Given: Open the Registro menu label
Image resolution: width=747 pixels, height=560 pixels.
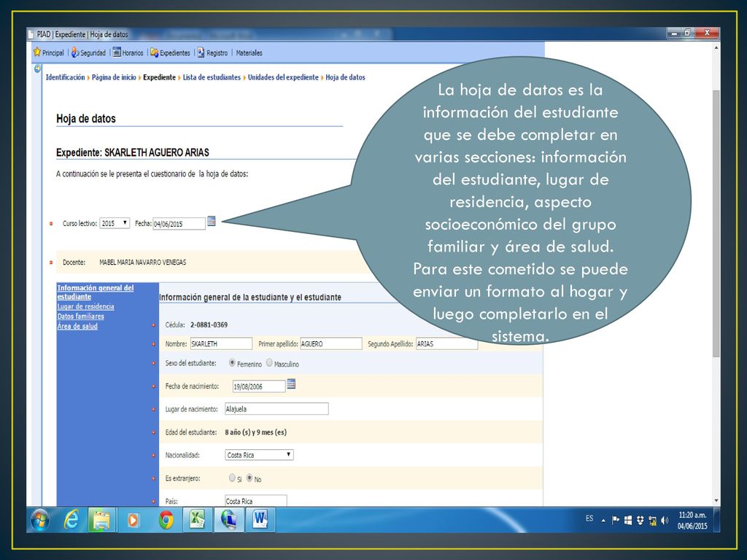Looking at the screenshot, I should tap(217, 52).
